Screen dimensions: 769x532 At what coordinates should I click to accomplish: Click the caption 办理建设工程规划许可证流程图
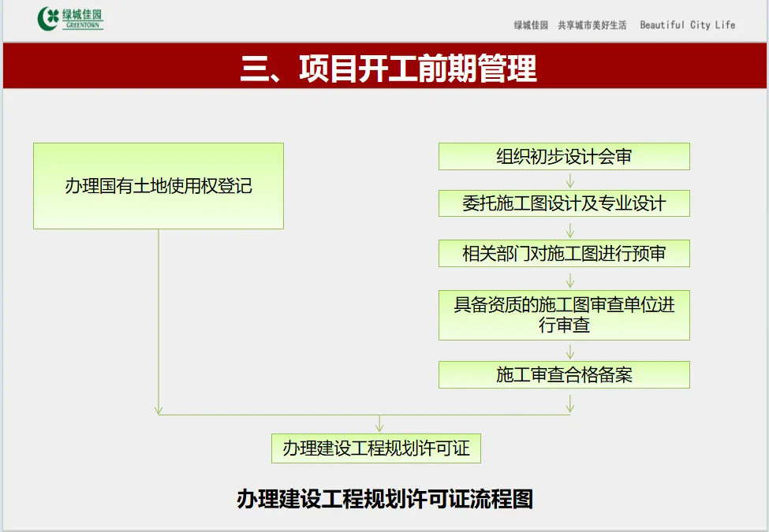point(385,499)
